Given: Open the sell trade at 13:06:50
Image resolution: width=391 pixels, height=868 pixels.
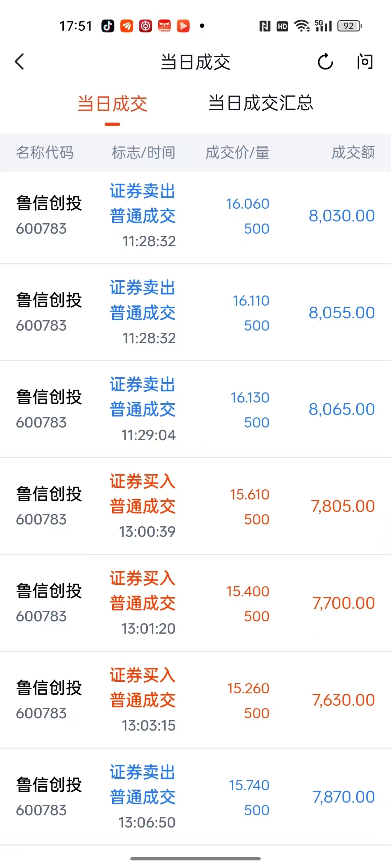Looking at the screenshot, I should pyautogui.click(x=195, y=797).
